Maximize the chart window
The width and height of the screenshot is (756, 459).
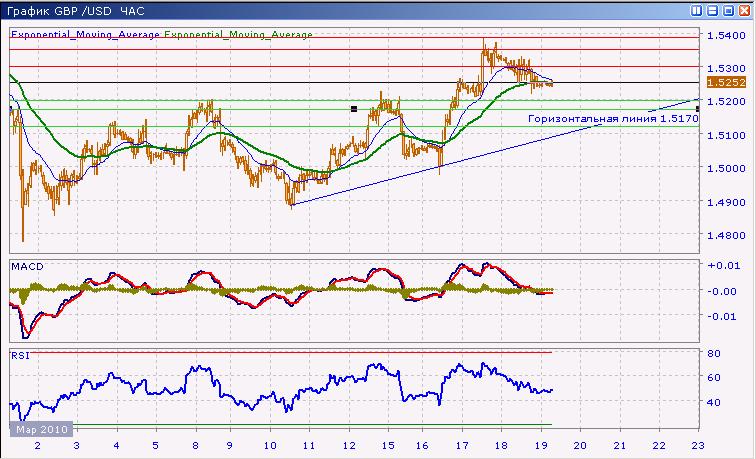point(727,10)
